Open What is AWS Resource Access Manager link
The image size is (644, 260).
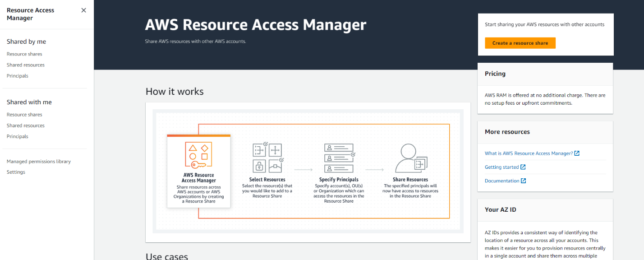529,153
